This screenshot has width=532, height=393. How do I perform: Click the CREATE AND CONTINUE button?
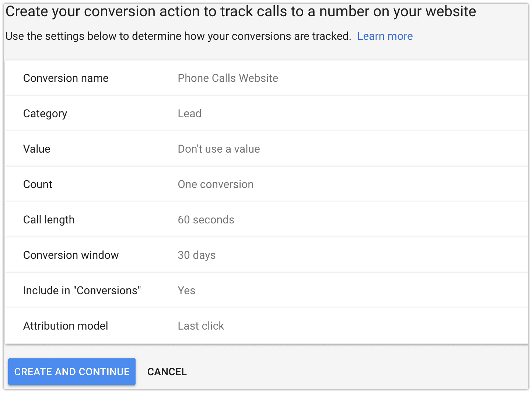[x=71, y=372]
